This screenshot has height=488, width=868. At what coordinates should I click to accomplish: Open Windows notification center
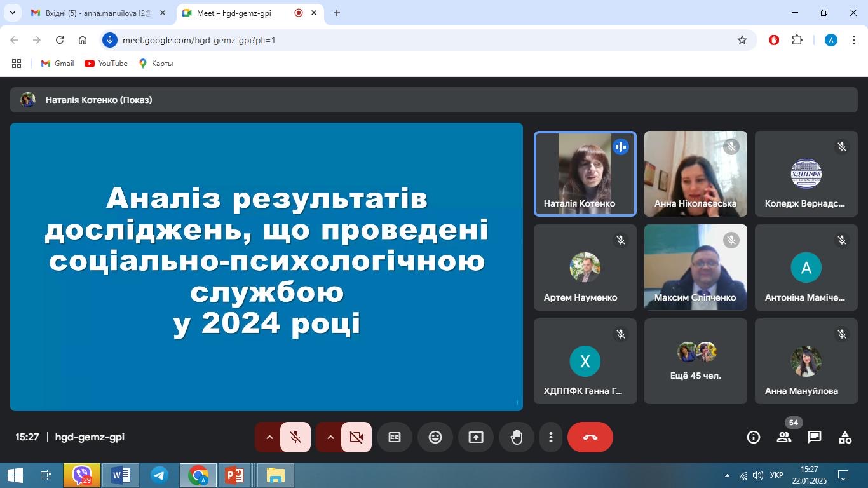tap(843, 475)
